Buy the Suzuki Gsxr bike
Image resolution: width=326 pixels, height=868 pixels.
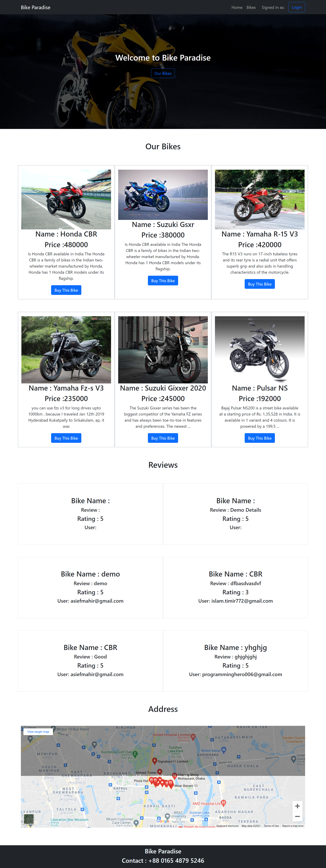click(x=163, y=281)
